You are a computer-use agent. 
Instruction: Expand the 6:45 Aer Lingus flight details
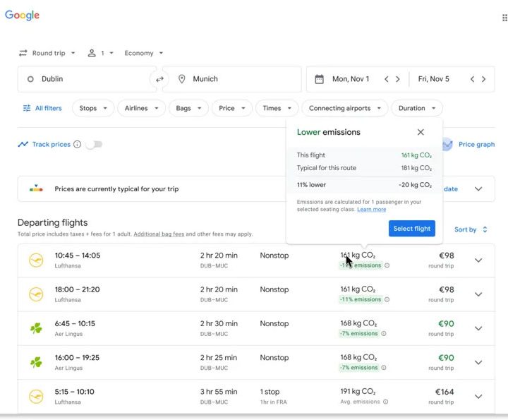point(478,328)
